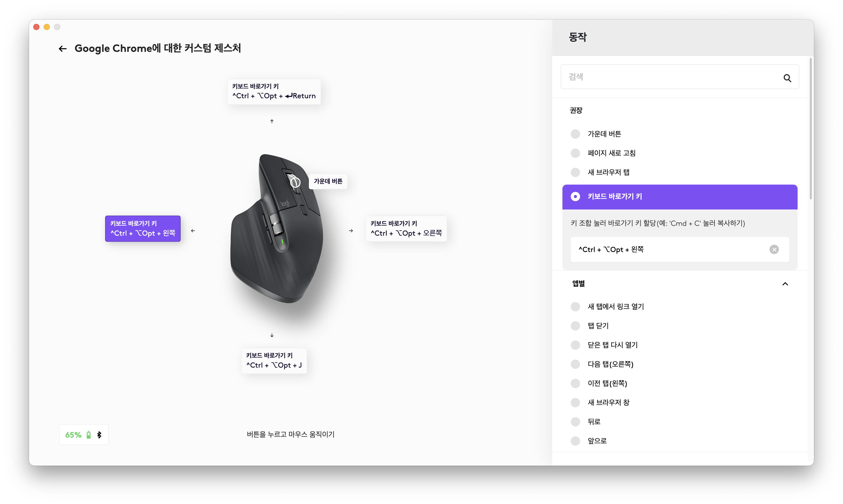The height and width of the screenshot is (504, 843).
Task: Select the up gesture Return shortcut card
Action: coord(274,91)
